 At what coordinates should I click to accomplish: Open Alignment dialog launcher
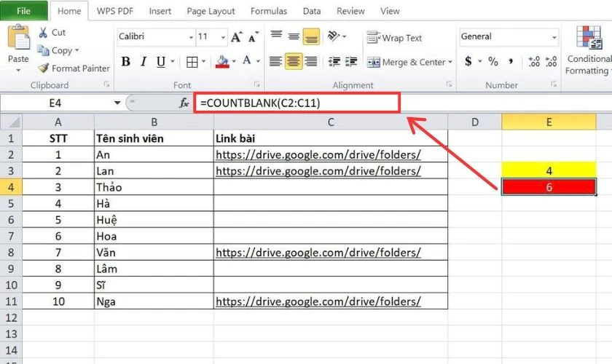tap(450, 84)
